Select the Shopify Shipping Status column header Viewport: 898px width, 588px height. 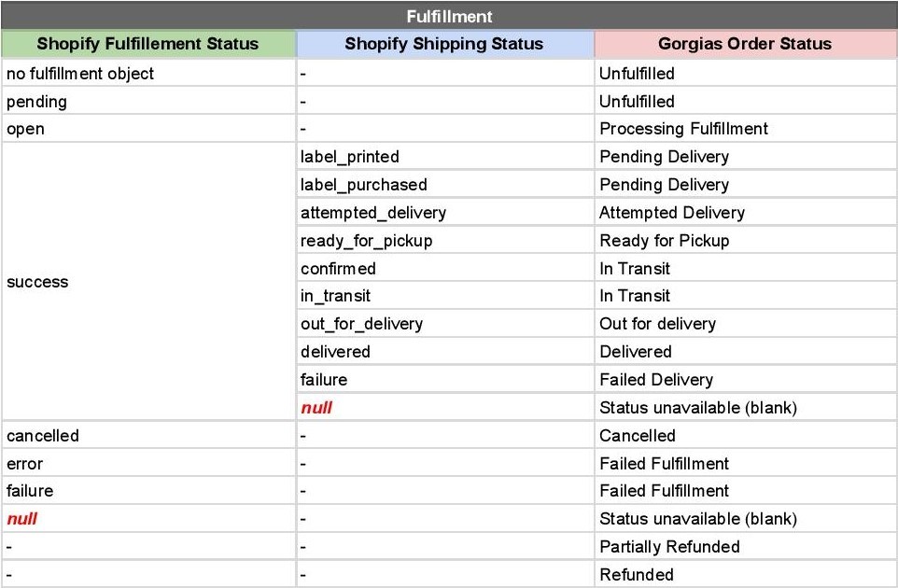(444, 44)
